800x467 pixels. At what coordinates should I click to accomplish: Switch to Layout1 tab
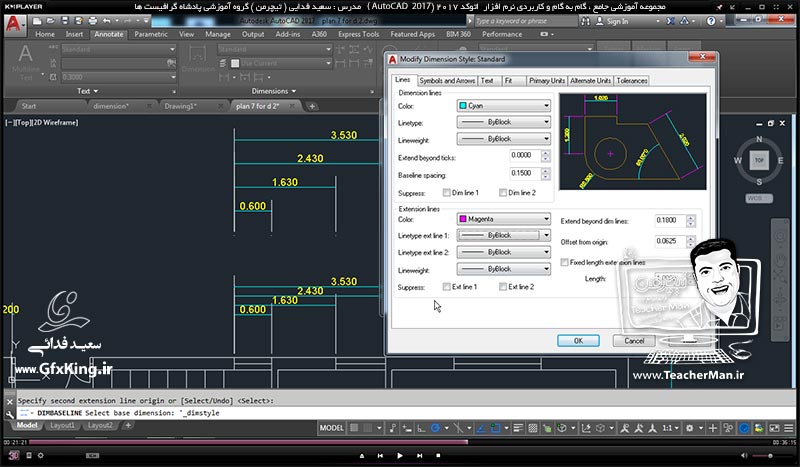point(62,425)
